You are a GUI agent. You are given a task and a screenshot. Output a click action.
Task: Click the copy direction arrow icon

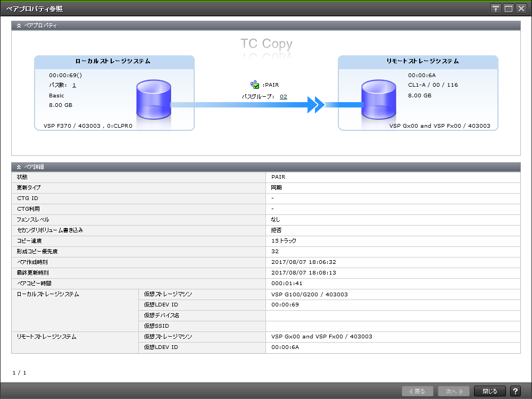(x=316, y=104)
